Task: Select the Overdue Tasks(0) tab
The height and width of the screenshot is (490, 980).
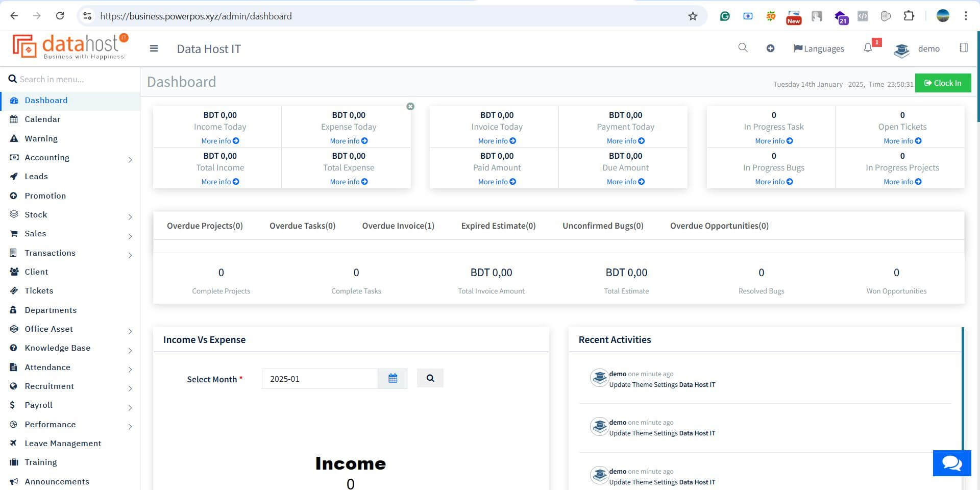Action: click(x=302, y=226)
